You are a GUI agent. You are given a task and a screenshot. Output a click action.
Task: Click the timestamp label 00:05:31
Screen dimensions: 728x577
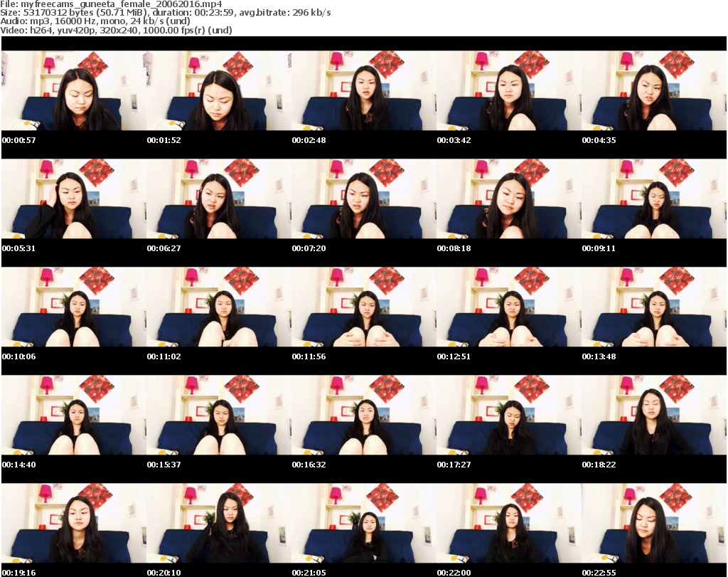click(x=19, y=248)
